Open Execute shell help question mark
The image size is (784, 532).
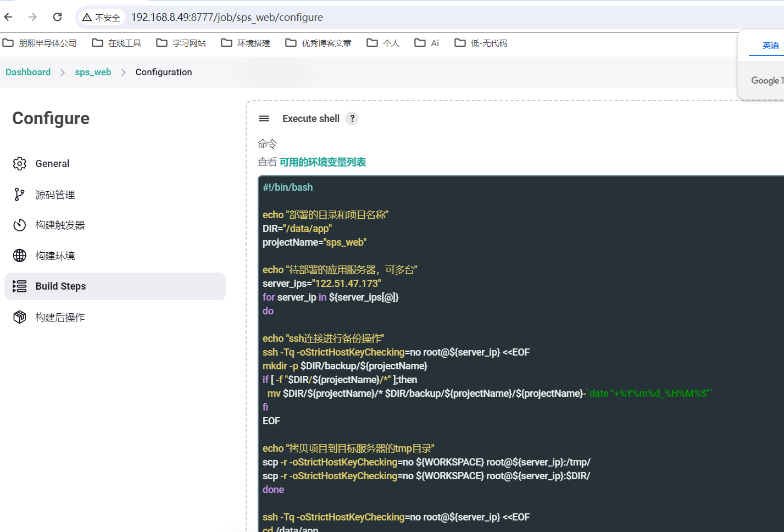(x=352, y=119)
